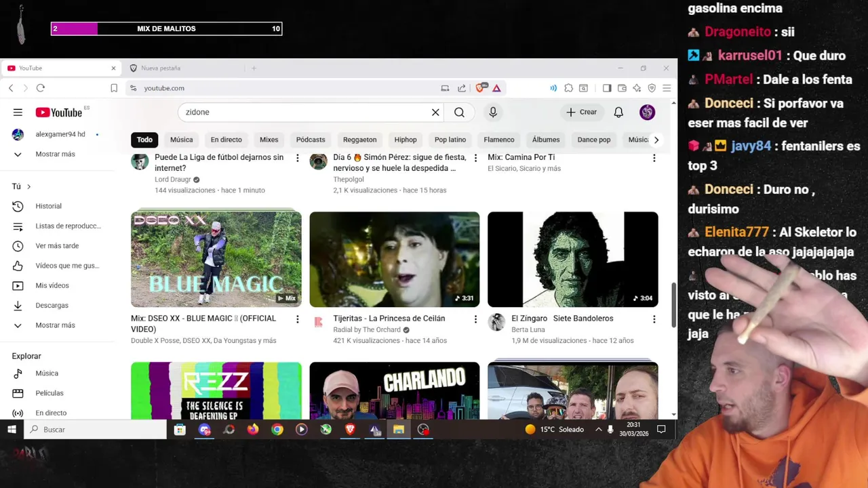868x488 pixels.
Task: Open options for Simón Pérez Día 6 video
Action: [475, 158]
